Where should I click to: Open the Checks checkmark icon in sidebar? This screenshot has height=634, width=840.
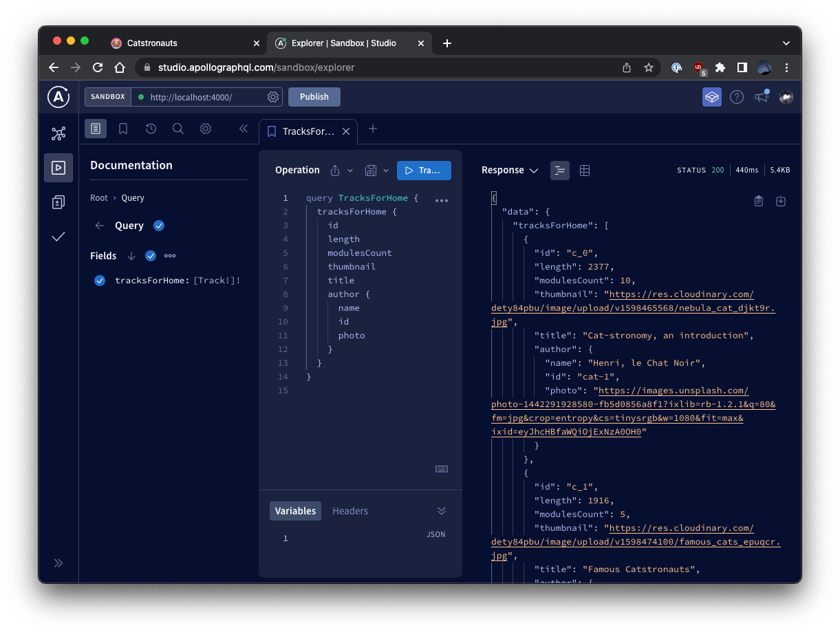point(58,237)
